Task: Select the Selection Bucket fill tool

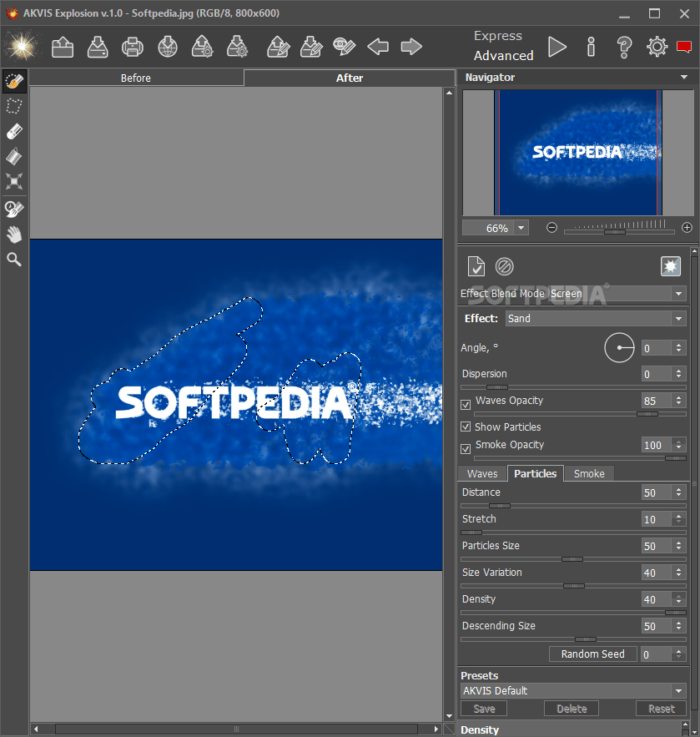Action: [x=14, y=157]
